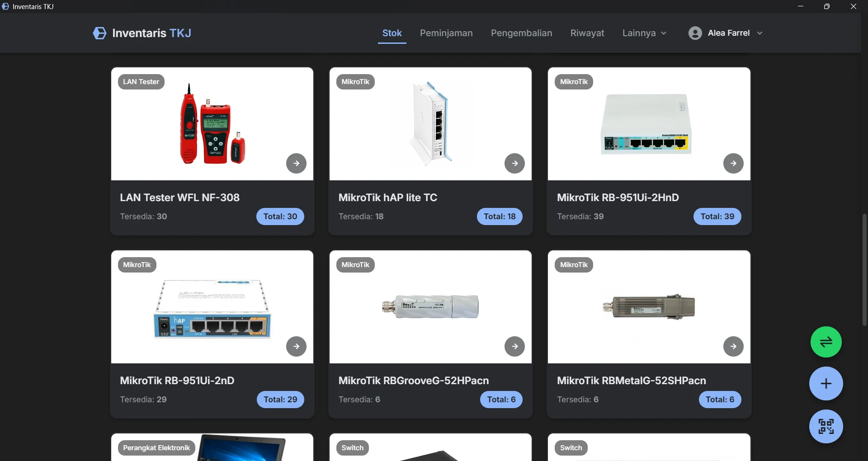Click the Tersedia: 18 text

pos(361,216)
